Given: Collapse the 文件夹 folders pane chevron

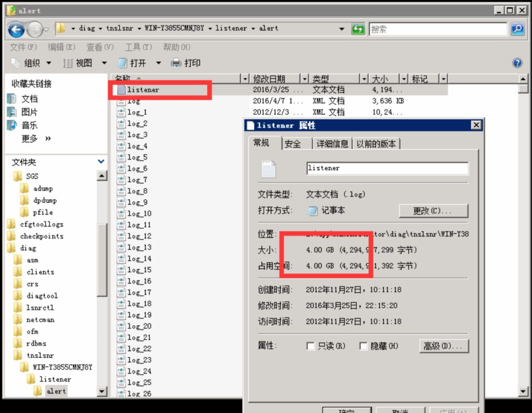Looking at the screenshot, I should (101, 162).
